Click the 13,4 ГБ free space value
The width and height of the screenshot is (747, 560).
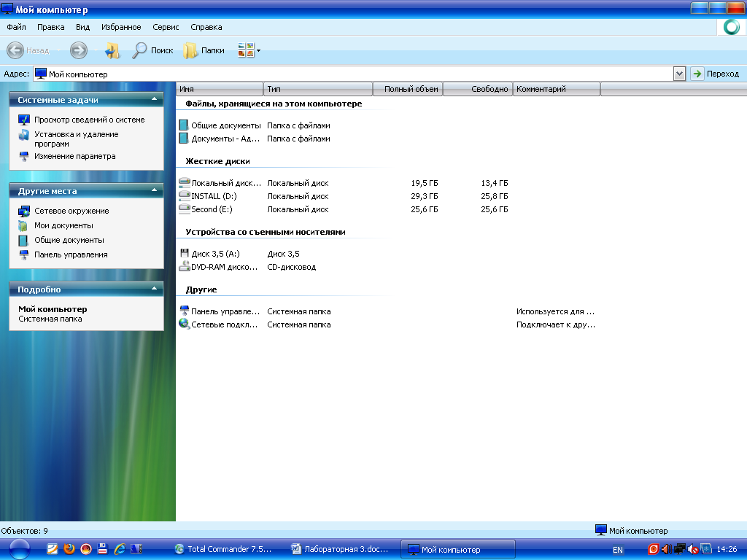point(494,183)
